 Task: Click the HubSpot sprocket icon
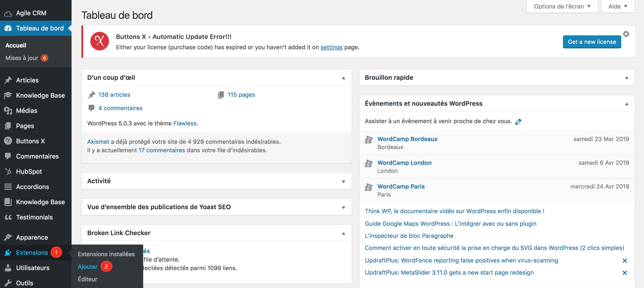coord(8,172)
